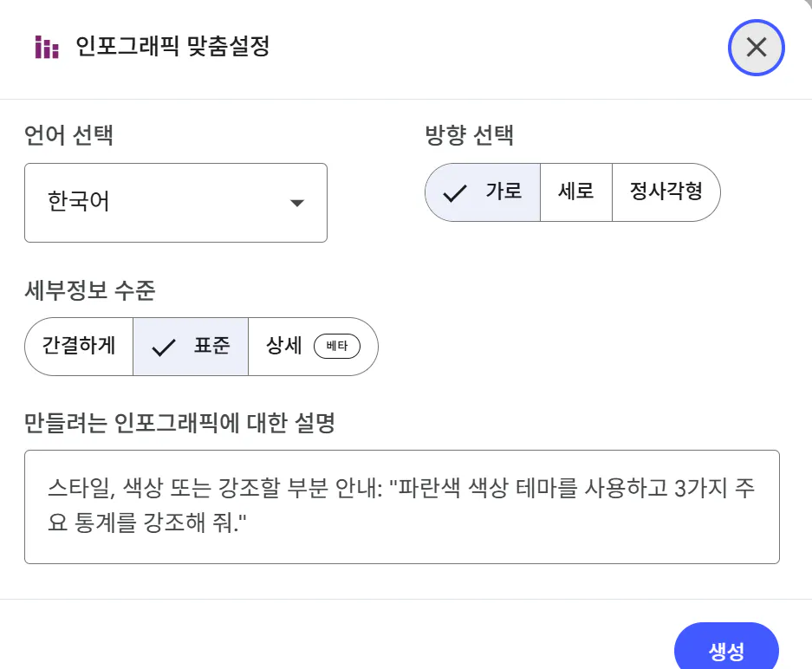Click the checkmark icon in 표준 option

(163, 347)
